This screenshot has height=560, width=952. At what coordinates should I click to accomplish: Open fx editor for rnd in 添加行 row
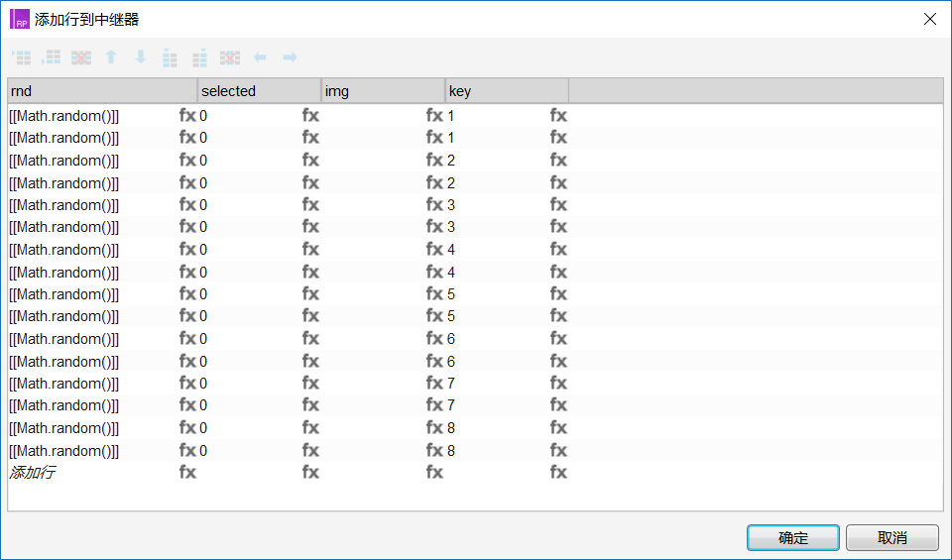pos(187,472)
